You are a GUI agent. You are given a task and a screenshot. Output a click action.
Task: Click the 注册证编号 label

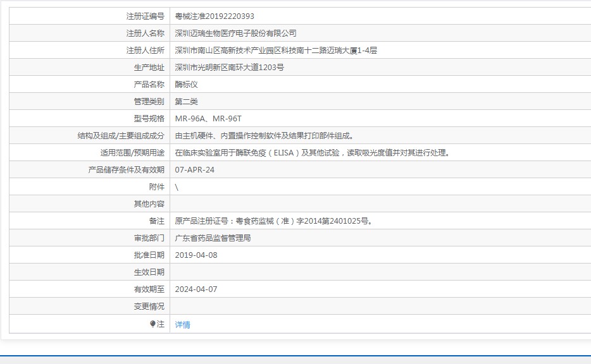coord(145,16)
